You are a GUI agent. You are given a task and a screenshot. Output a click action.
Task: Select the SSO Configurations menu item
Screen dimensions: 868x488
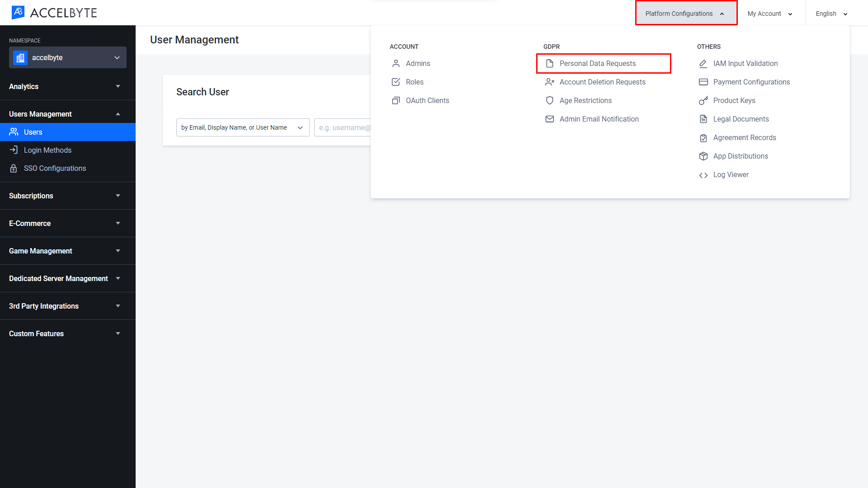55,168
